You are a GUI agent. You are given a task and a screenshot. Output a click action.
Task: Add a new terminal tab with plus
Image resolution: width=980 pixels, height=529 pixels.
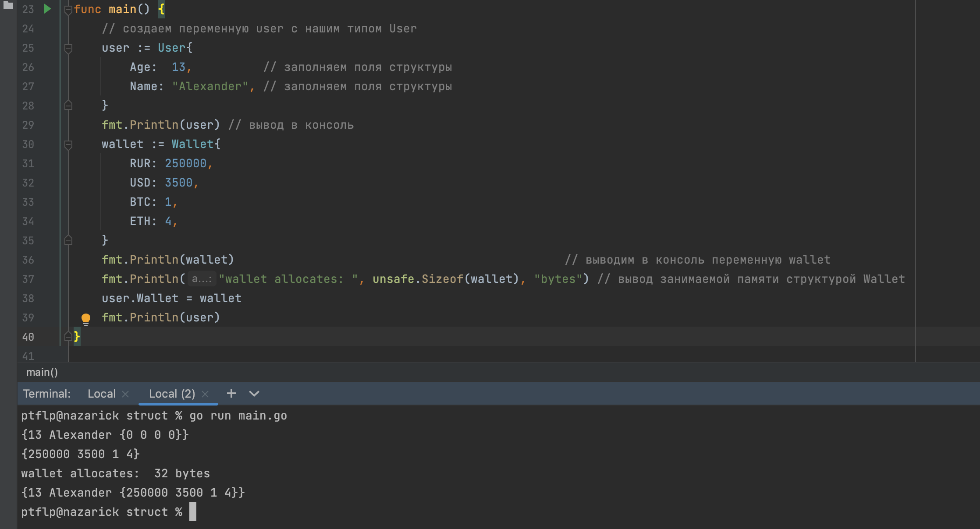(x=231, y=393)
